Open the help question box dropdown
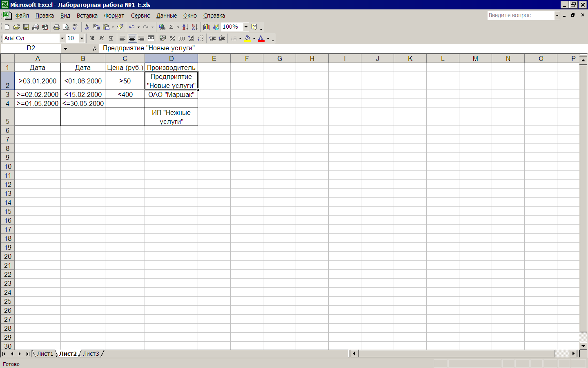This screenshot has width=588, height=368. [x=557, y=16]
